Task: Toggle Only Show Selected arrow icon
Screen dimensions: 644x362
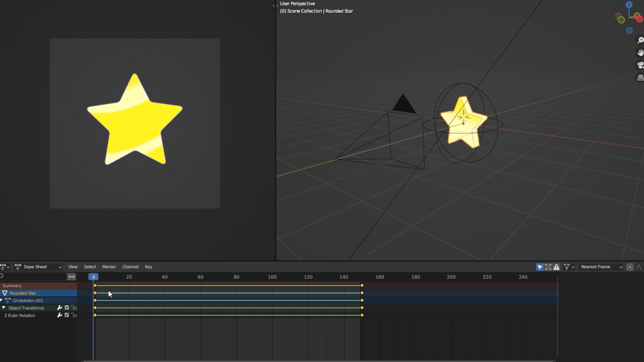Action: [x=540, y=267]
